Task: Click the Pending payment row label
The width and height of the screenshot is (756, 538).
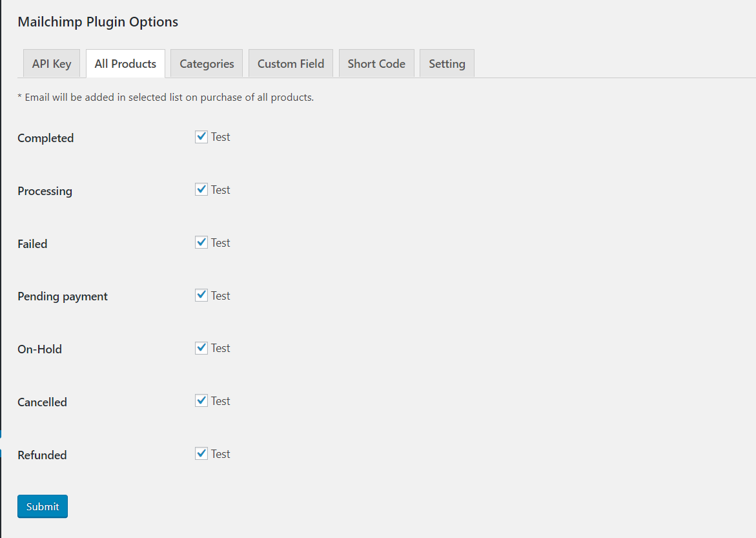Action: click(x=63, y=296)
